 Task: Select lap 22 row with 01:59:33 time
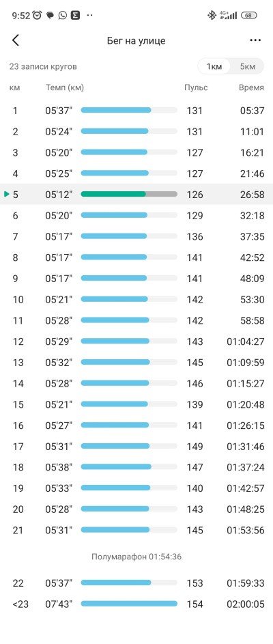click(x=136, y=583)
